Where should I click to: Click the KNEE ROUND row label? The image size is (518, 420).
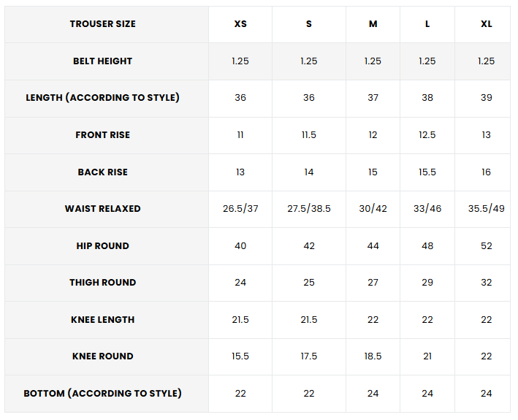[102, 356]
